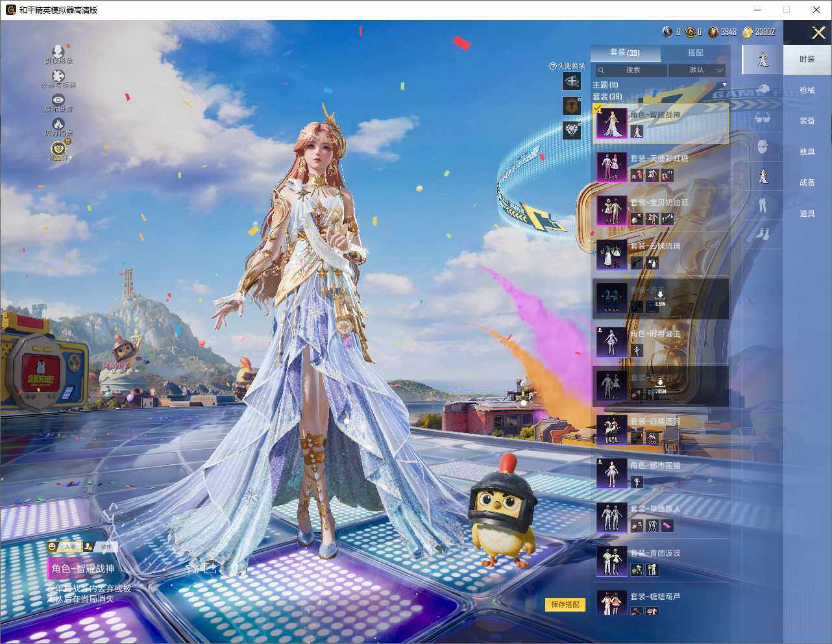Image resolution: width=832 pixels, height=644 pixels.
Task: Open the gold score badge icon
Action: click(x=59, y=149)
